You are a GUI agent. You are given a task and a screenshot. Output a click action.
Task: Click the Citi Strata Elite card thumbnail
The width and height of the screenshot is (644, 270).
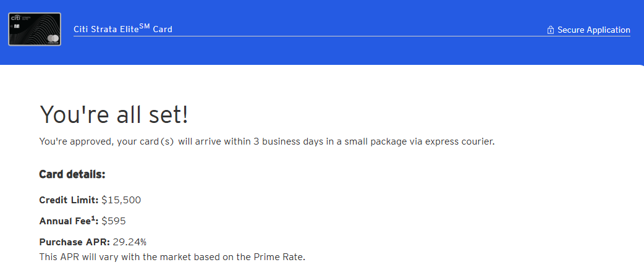[34, 29]
